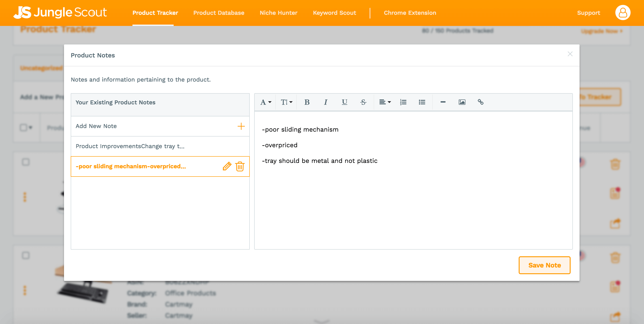Apply italic formatting

pyautogui.click(x=326, y=102)
